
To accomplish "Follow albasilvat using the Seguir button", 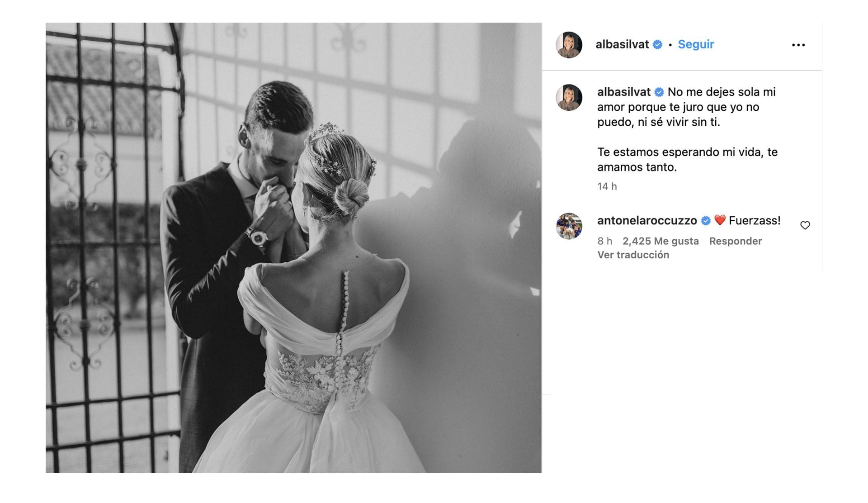I will point(696,44).
